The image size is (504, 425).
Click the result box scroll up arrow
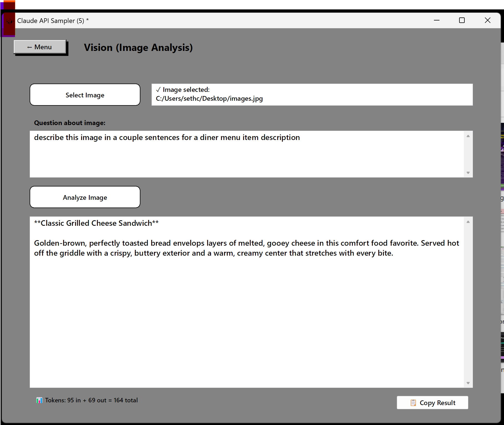(468, 222)
